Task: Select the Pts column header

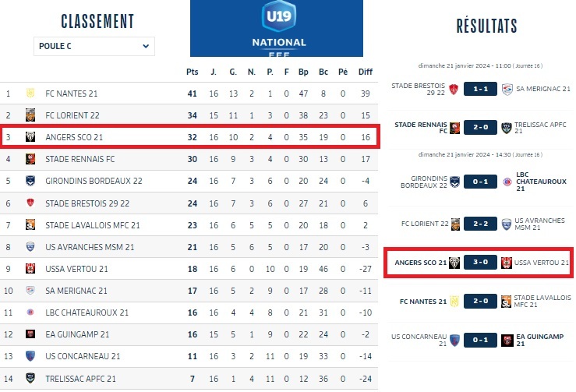Action: click(192, 72)
